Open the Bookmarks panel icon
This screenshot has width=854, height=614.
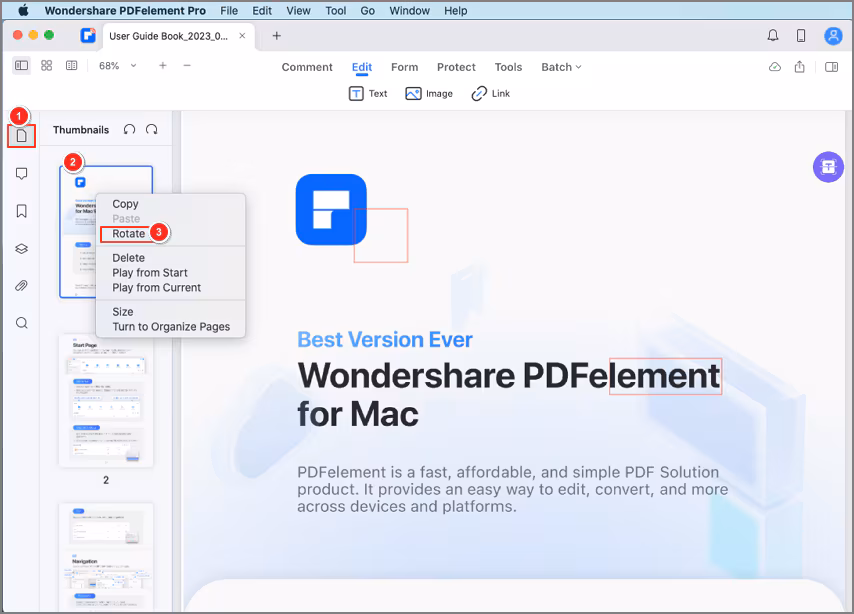[x=21, y=211]
